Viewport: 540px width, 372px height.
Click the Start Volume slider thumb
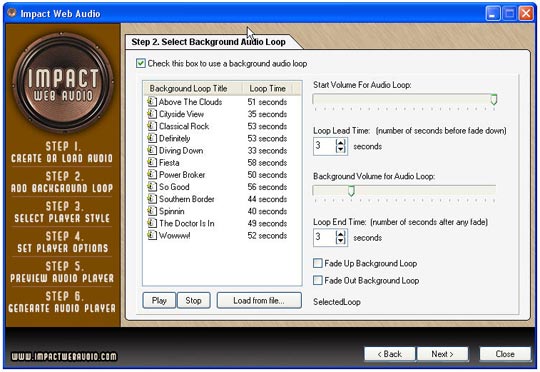tap(494, 100)
